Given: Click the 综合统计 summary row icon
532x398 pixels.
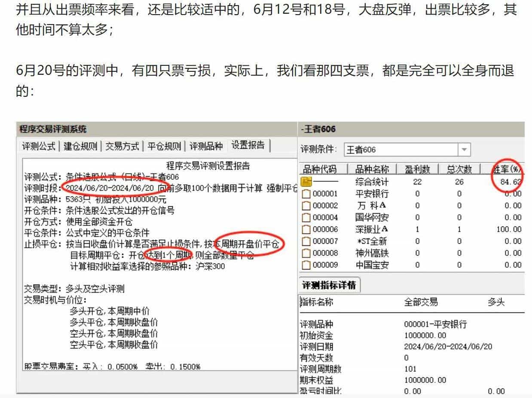Looking at the screenshot, I should pyautogui.click(x=306, y=182).
